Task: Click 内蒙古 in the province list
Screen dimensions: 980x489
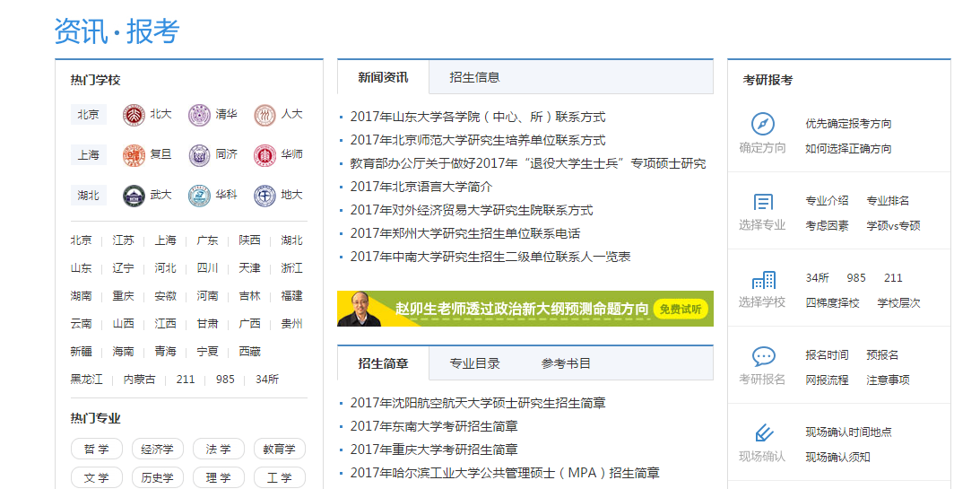Action: (x=139, y=379)
